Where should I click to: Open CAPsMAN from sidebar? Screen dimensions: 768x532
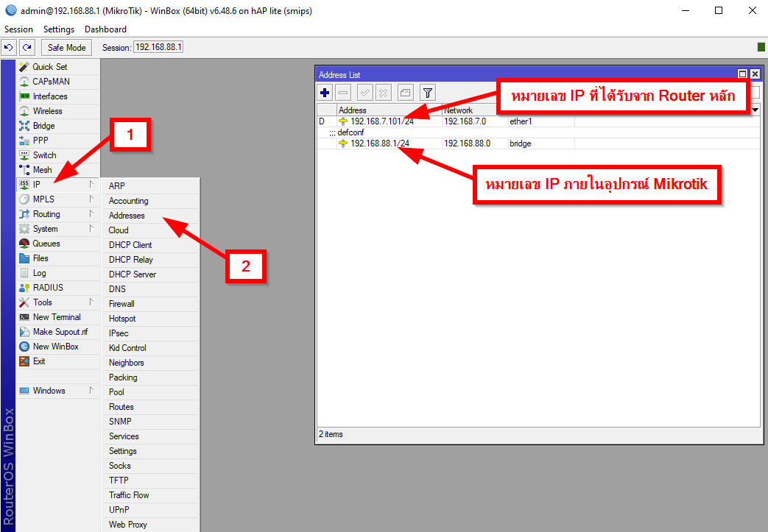pos(57,81)
